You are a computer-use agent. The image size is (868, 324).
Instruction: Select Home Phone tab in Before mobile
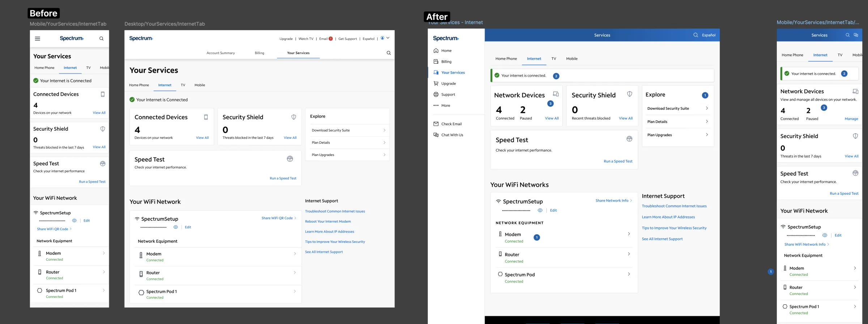(44, 68)
